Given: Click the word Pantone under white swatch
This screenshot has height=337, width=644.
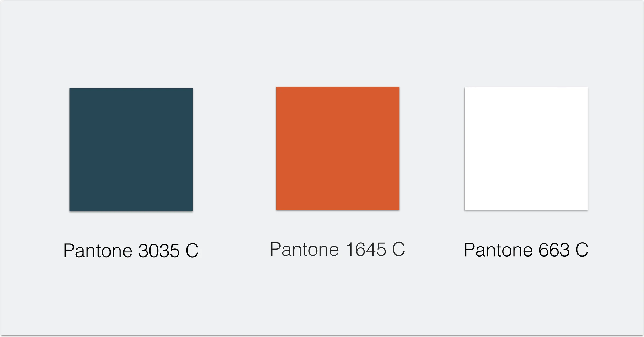Looking at the screenshot, I should 498,250.
